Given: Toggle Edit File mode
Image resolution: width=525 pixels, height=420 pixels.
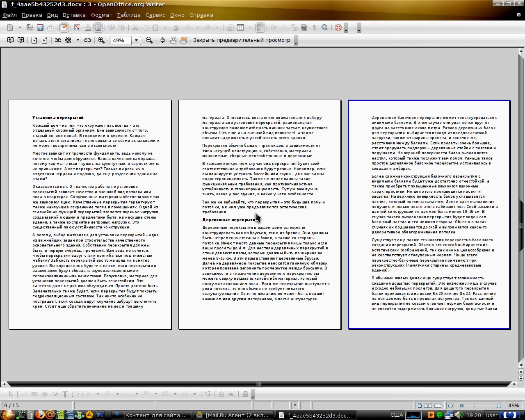Looking at the screenshot, I should (64, 28).
